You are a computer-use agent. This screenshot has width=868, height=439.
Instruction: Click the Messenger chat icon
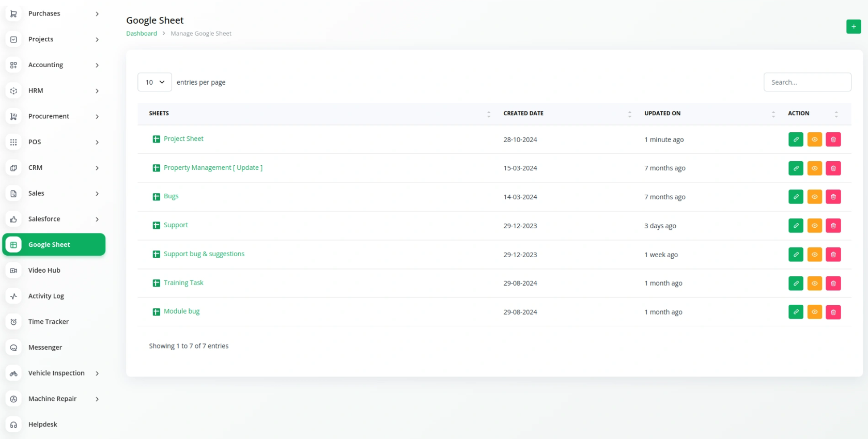[13, 348]
